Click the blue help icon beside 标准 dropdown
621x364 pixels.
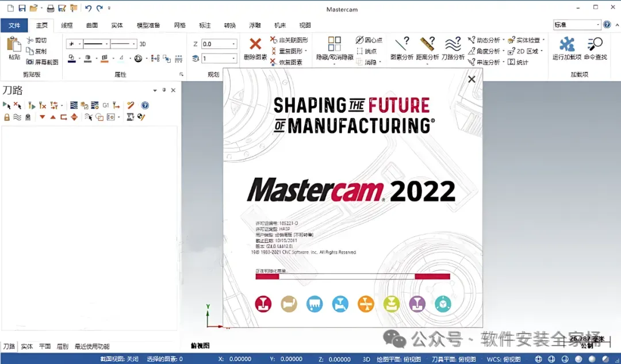pos(607,25)
